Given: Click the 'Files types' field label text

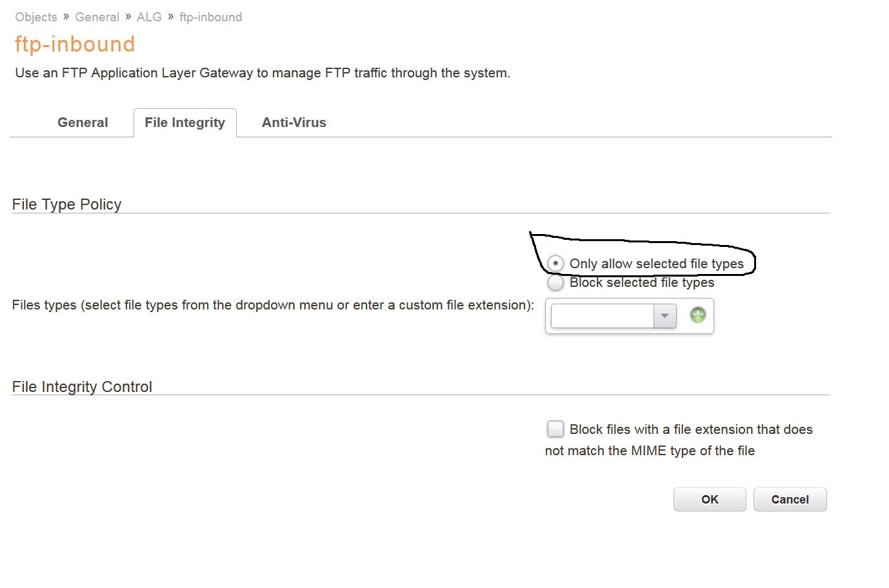Looking at the screenshot, I should (x=272, y=305).
